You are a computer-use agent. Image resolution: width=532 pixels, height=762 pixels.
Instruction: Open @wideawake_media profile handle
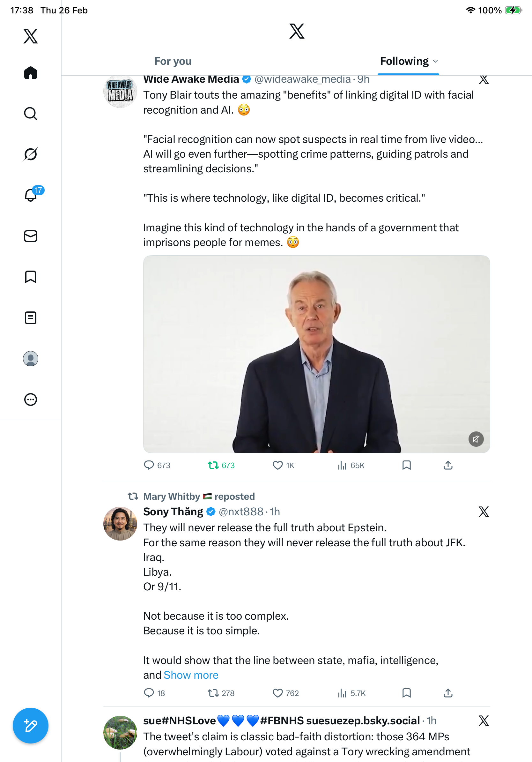302,79
